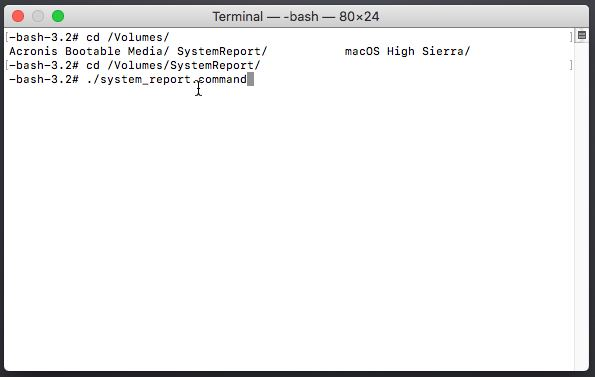Click the block cursor after system_report.command
Viewport: 595px width, 377px height.
coord(250,80)
